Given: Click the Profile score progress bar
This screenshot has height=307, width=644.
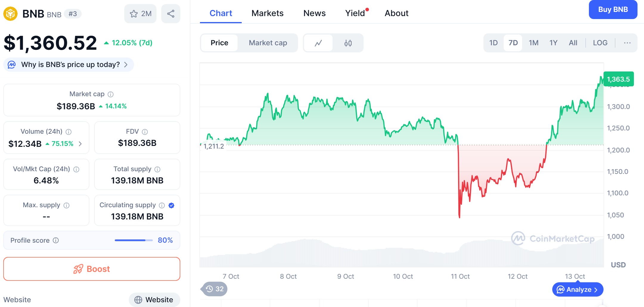Looking at the screenshot, I should 134,240.
